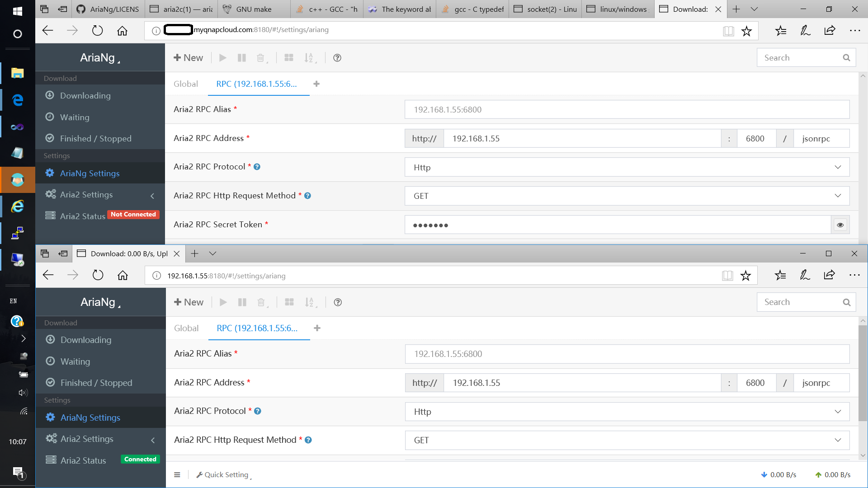Click the New button to add a download
This screenshot has height=488, width=868.
click(x=188, y=57)
